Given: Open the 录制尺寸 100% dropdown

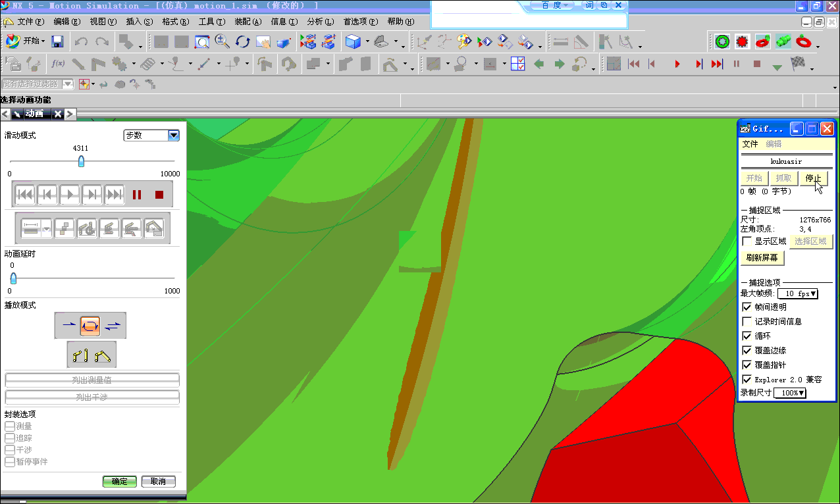Looking at the screenshot, I should tap(790, 393).
